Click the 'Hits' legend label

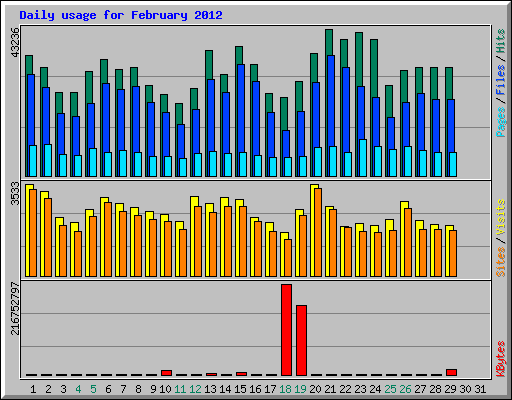tap(501, 41)
